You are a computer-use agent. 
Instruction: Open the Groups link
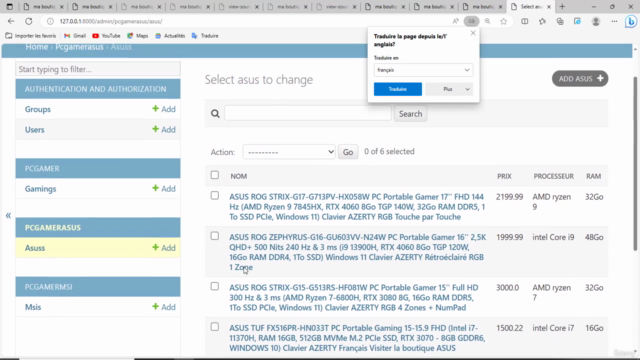[x=38, y=109]
